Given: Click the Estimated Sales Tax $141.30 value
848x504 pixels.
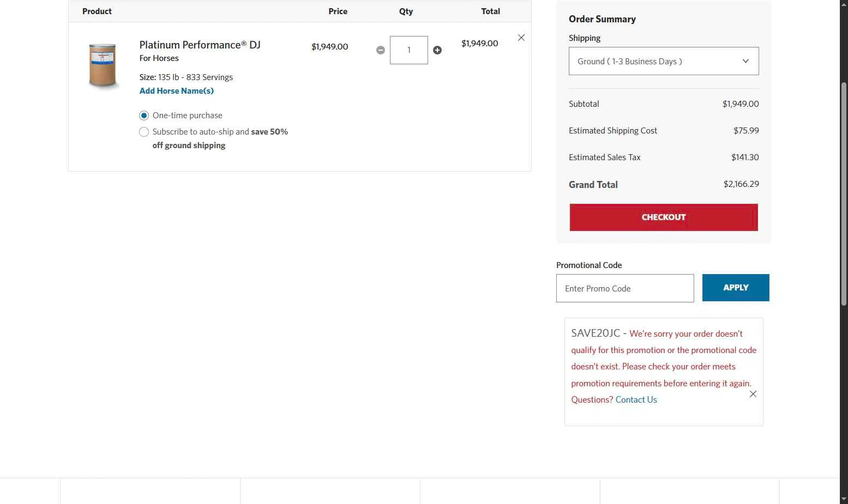Looking at the screenshot, I should coord(745,157).
